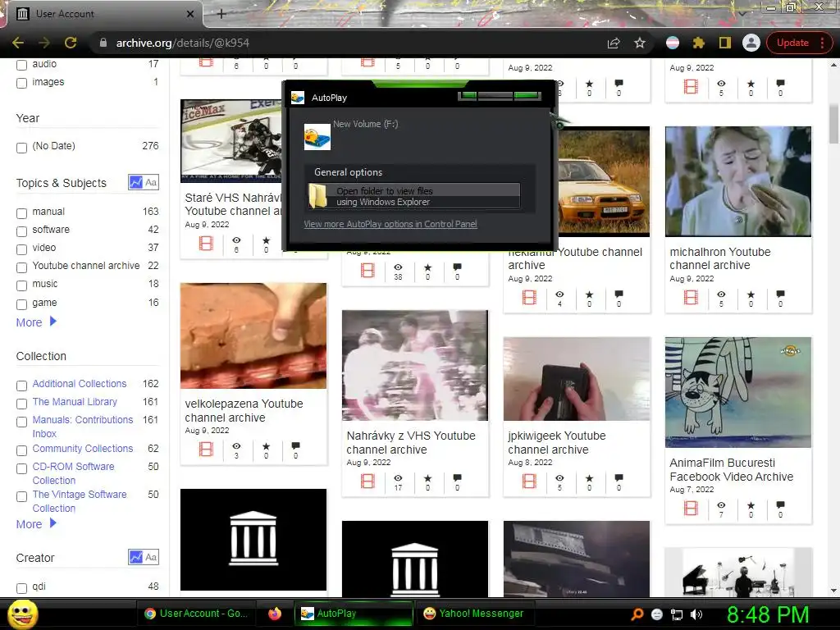840x630 pixels.
Task: Click the tray search magnifier icon
Action: coord(637,614)
